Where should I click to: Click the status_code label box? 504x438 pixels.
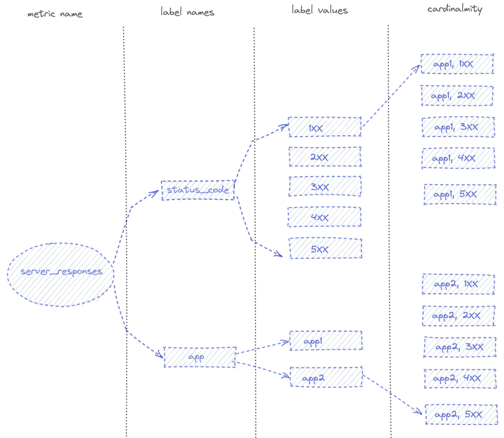point(197,190)
